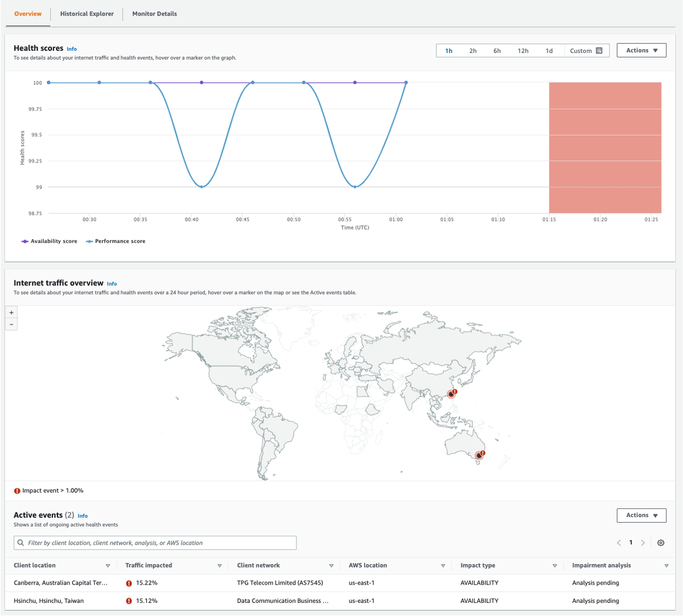683x616 pixels.
Task: Select the 6h time range
Action: (x=497, y=51)
